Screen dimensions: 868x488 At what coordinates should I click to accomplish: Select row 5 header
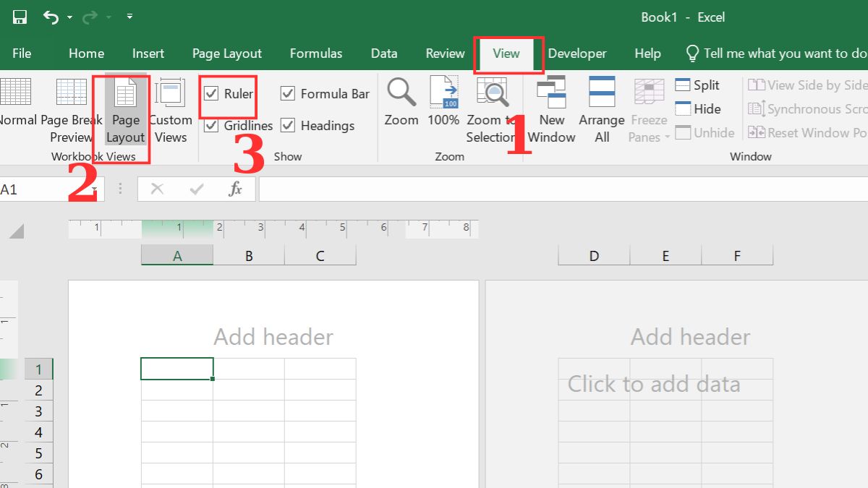pyautogui.click(x=39, y=453)
